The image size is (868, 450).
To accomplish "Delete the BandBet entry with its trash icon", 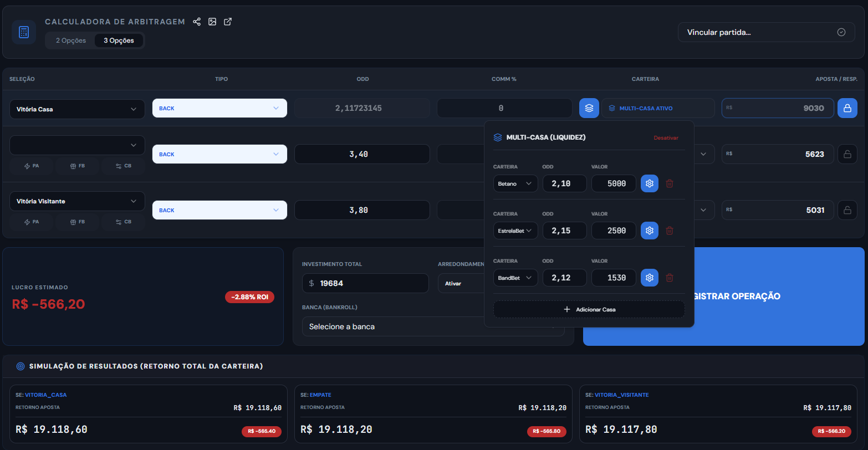I will (x=670, y=278).
